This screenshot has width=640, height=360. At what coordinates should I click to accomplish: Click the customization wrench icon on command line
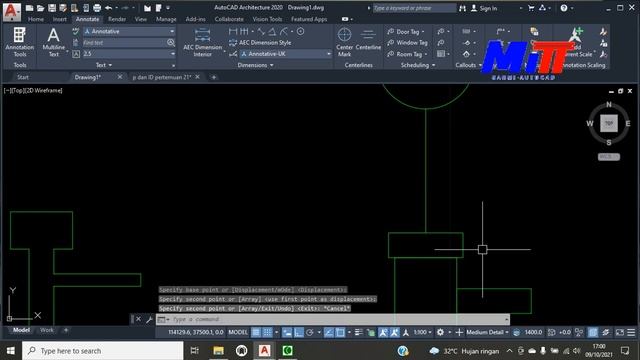149,319
